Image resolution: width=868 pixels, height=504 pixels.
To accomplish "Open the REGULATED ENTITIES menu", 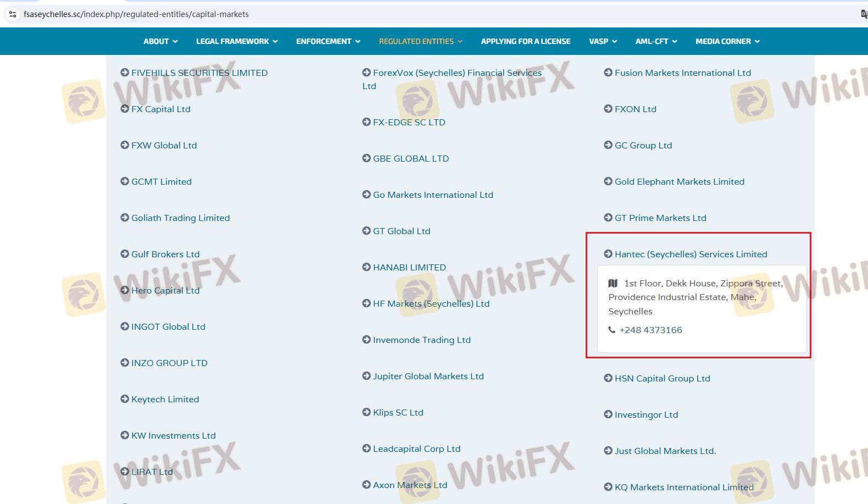I will point(420,41).
